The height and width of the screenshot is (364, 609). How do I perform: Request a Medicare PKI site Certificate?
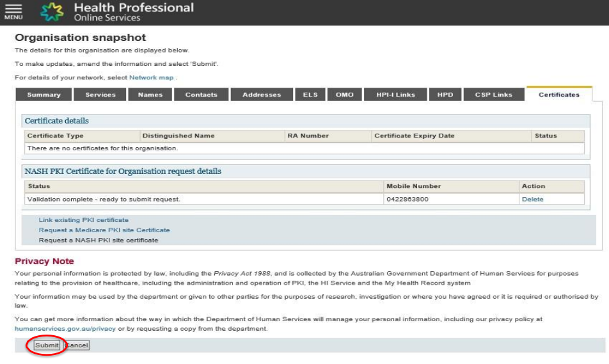[104, 230]
